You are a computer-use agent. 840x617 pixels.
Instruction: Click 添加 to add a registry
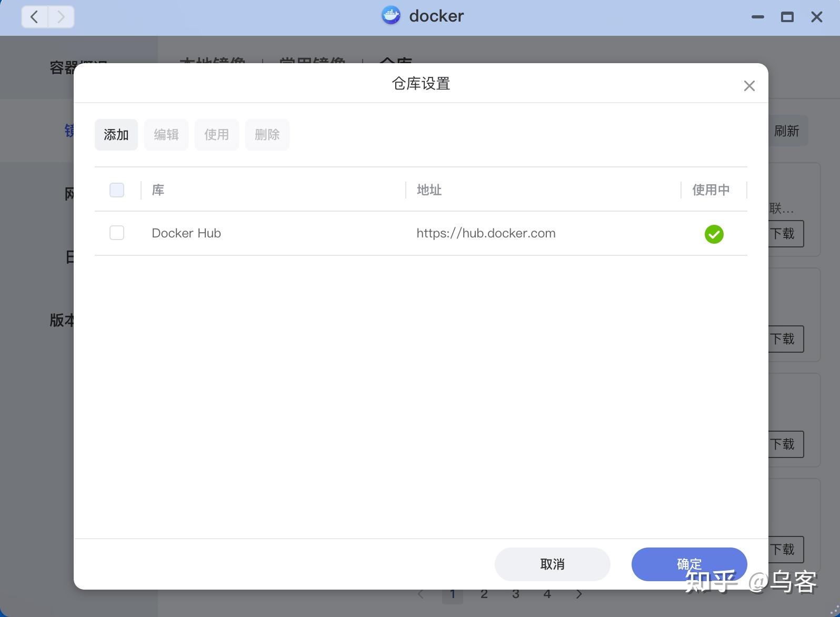click(x=116, y=135)
